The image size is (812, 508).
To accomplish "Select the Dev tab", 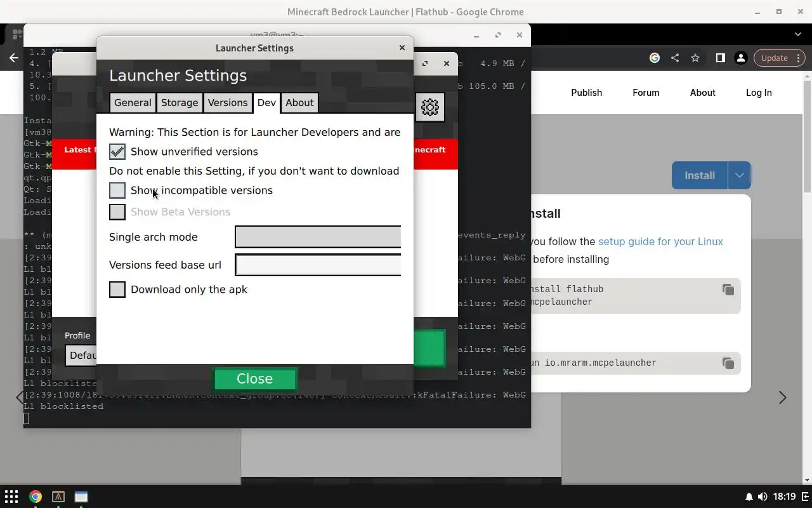I will tap(266, 103).
